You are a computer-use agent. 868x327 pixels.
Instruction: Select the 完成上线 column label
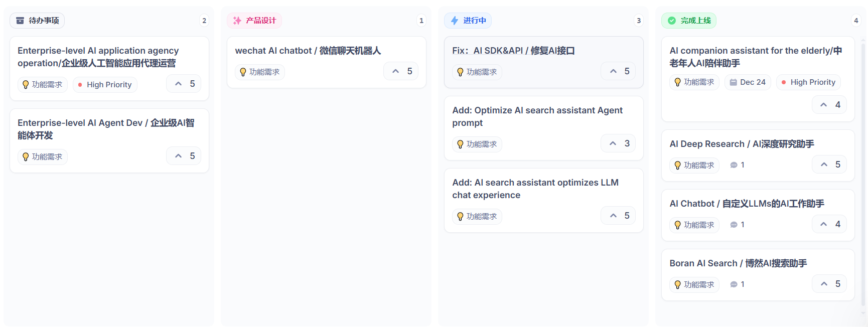coord(695,21)
